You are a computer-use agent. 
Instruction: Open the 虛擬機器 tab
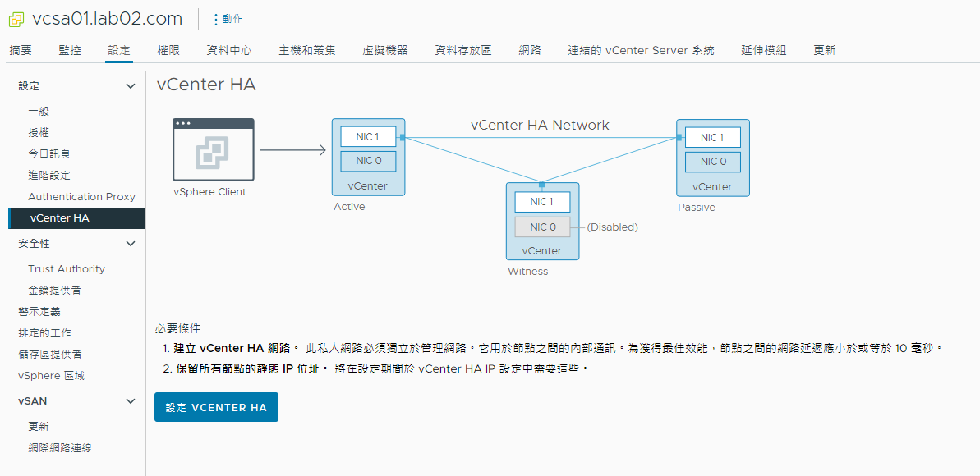[385, 51]
